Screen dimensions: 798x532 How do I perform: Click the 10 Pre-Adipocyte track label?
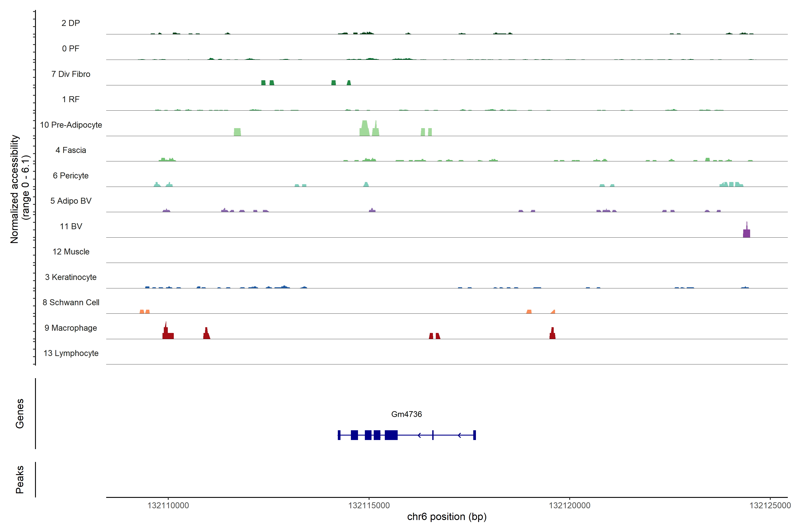click(71, 125)
